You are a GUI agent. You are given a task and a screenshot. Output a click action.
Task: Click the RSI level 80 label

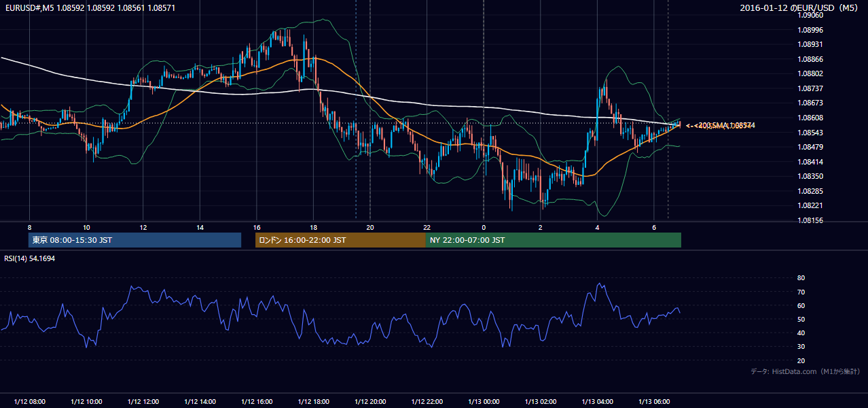pyautogui.click(x=801, y=278)
